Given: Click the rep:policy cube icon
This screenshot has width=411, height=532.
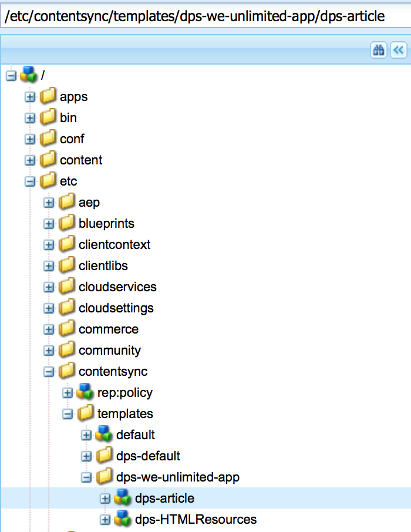Looking at the screenshot, I should (x=85, y=392).
